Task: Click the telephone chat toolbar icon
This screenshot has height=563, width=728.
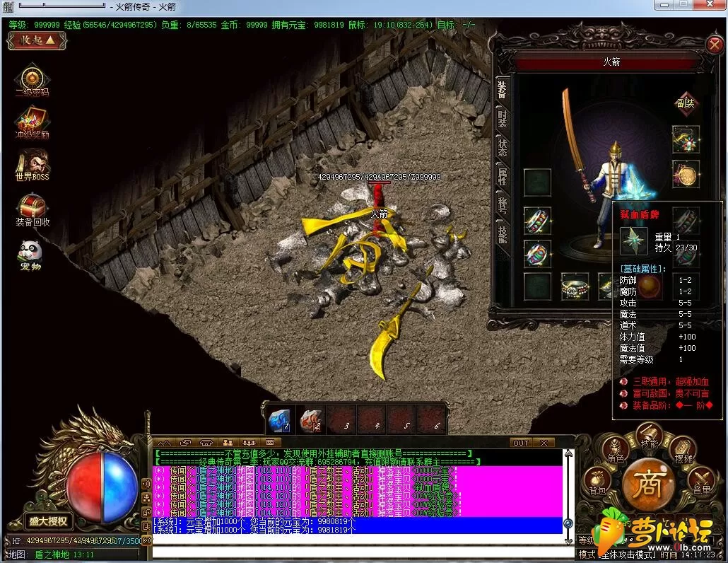Action: pyautogui.click(x=206, y=443)
